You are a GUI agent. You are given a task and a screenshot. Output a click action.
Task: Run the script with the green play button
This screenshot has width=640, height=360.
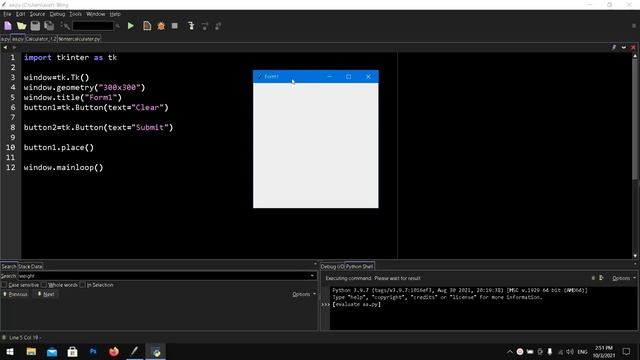click(x=131, y=26)
